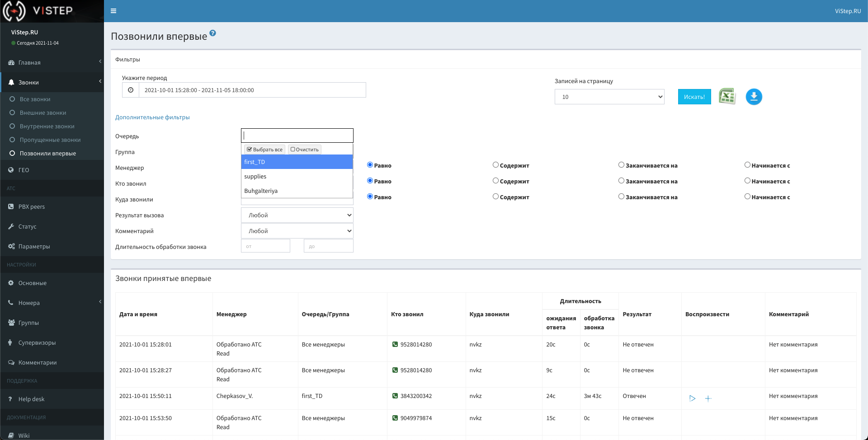The width and height of the screenshot is (868, 440).
Task: Click the blue download icon
Action: point(754,97)
